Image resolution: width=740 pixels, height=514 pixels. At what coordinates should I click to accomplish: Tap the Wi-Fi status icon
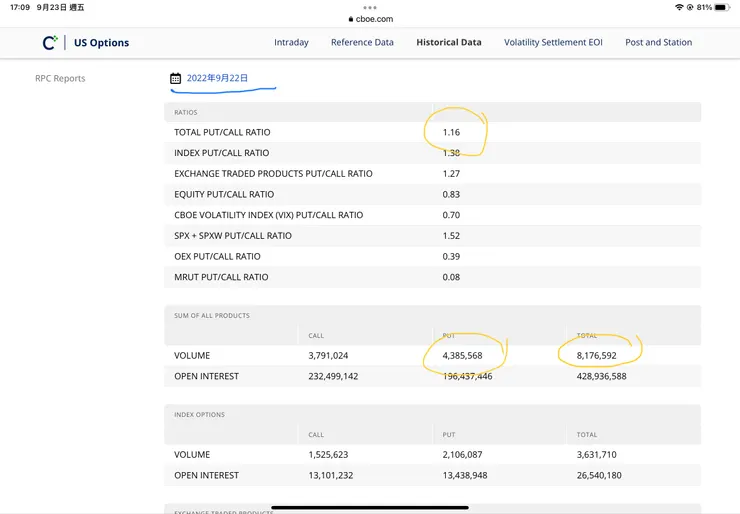(679, 7)
